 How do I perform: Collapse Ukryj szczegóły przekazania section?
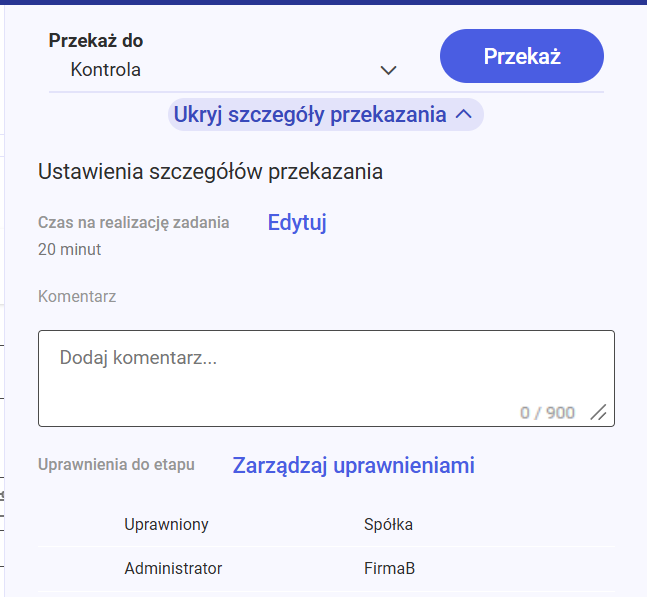point(310,115)
